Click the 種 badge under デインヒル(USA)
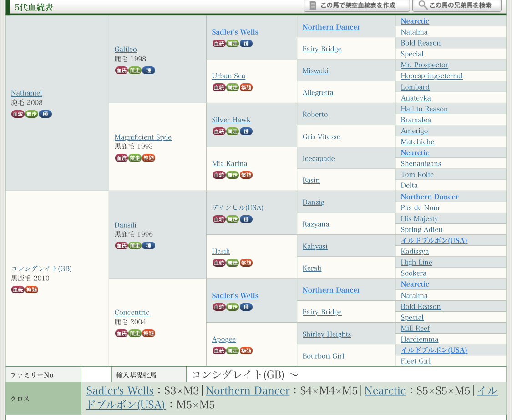 coord(246,219)
